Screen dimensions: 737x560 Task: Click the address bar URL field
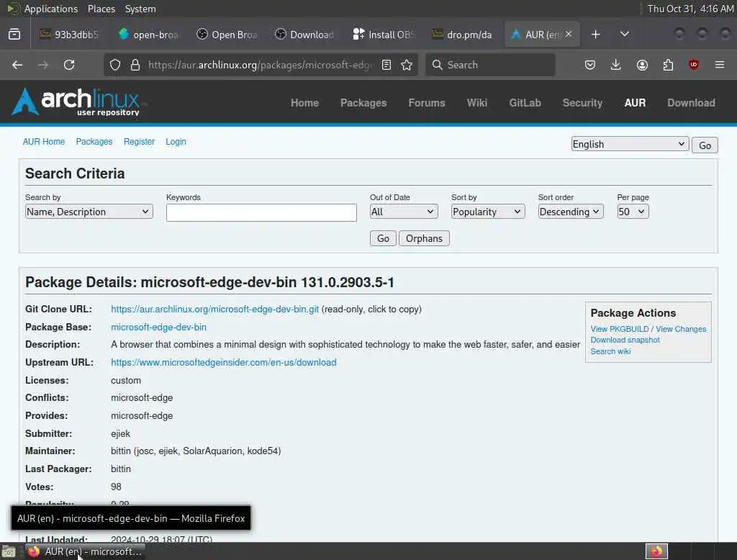(x=260, y=65)
